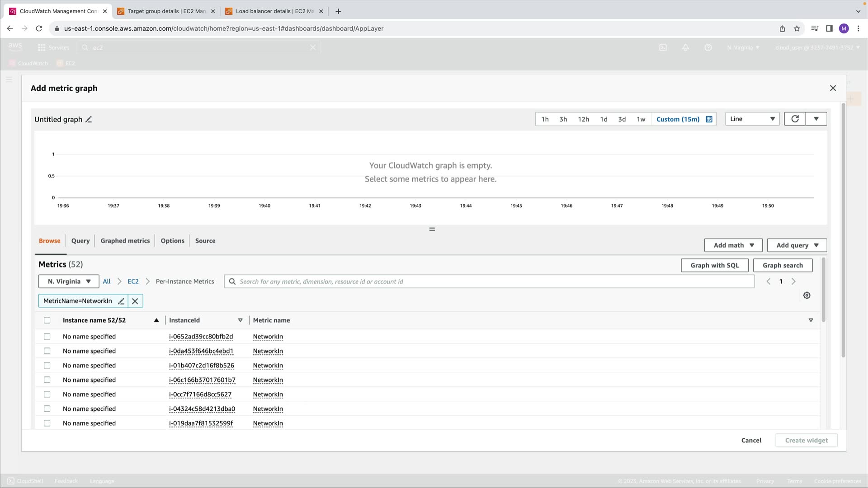The height and width of the screenshot is (488, 868).
Task: Click the metrics table settings gear
Action: (807, 296)
